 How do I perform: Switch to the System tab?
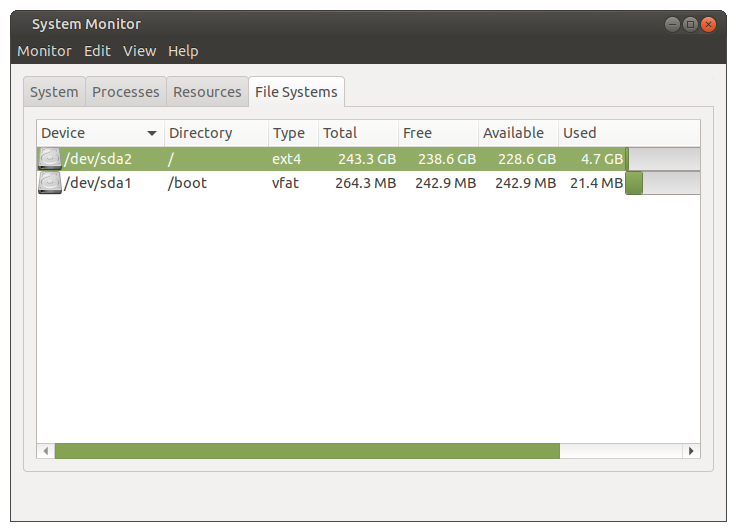[54, 92]
